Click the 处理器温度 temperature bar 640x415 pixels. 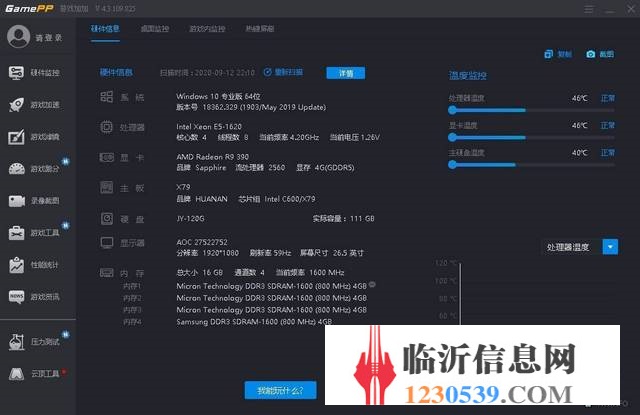[x=531, y=110]
